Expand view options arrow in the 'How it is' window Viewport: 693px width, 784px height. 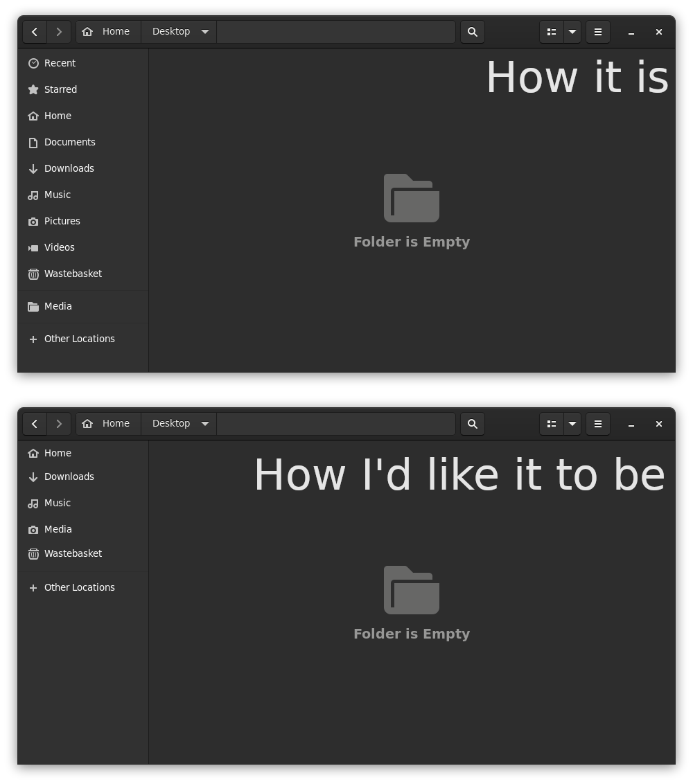click(572, 32)
